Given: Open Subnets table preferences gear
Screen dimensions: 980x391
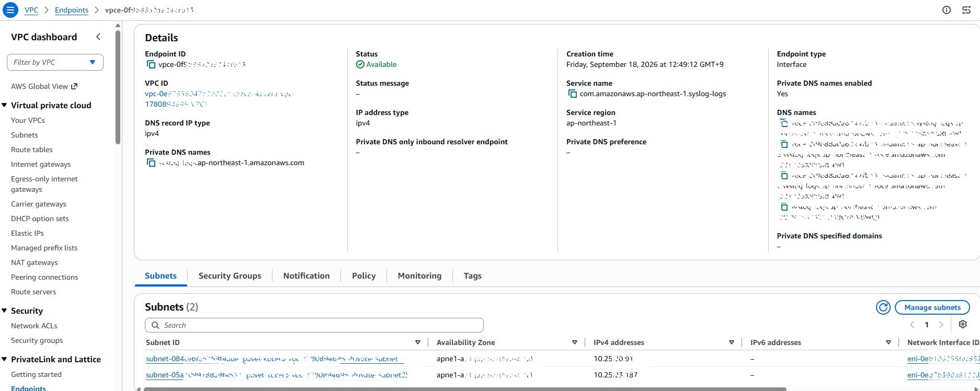Looking at the screenshot, I should click(x=963, y=325).
